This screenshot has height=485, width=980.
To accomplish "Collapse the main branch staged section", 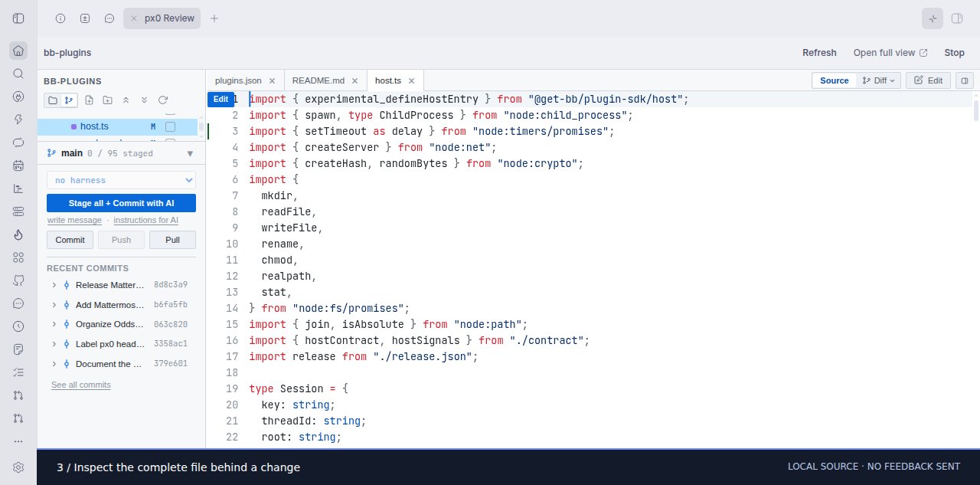I will [190, 153].
